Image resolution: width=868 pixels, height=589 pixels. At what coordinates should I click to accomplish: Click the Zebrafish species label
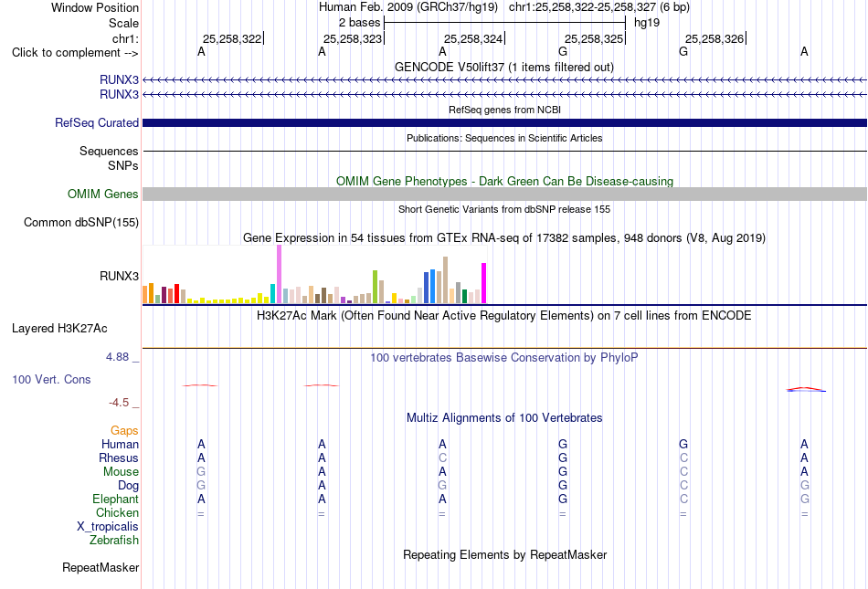pos(114,541)
